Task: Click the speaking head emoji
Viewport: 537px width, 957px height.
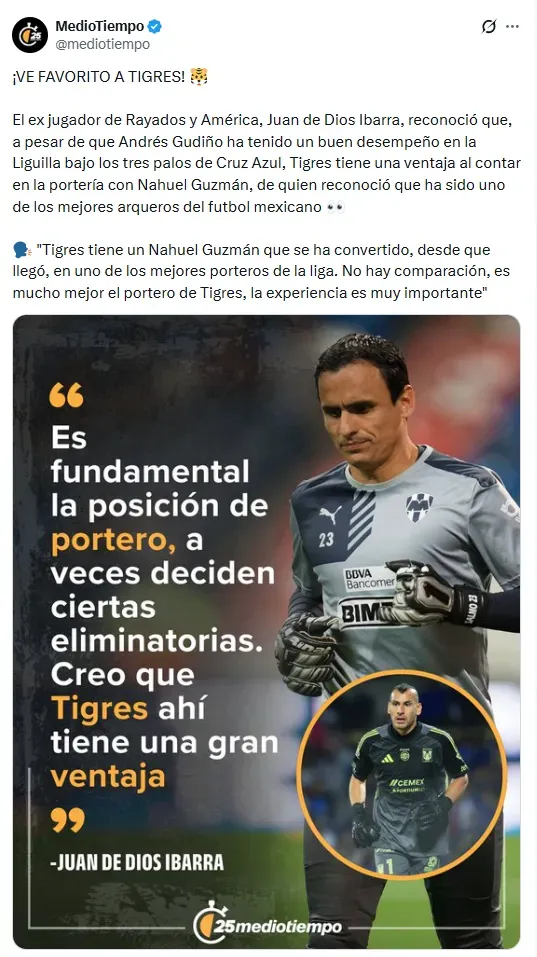Action: (21, 250)
